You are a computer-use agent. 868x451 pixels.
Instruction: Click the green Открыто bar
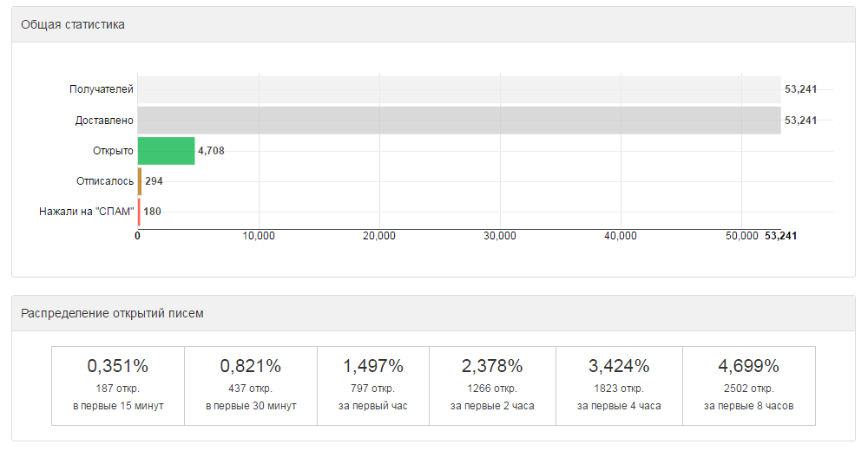(x=166, y=151)
